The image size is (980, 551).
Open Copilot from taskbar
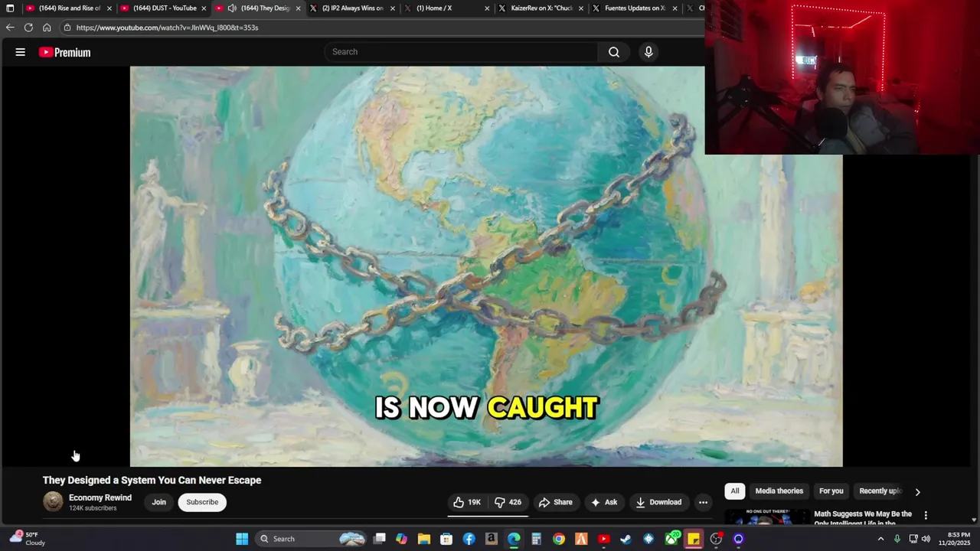(x=402, y=539)
